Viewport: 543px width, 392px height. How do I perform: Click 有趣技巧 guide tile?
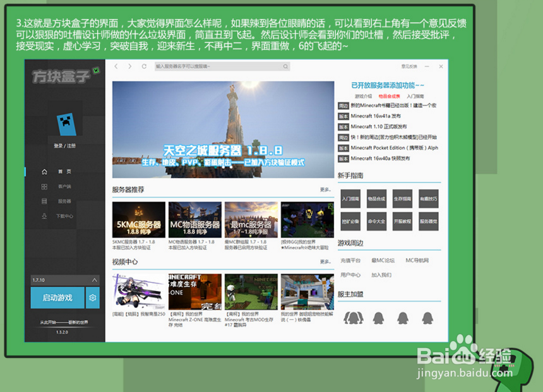(428, 199)
